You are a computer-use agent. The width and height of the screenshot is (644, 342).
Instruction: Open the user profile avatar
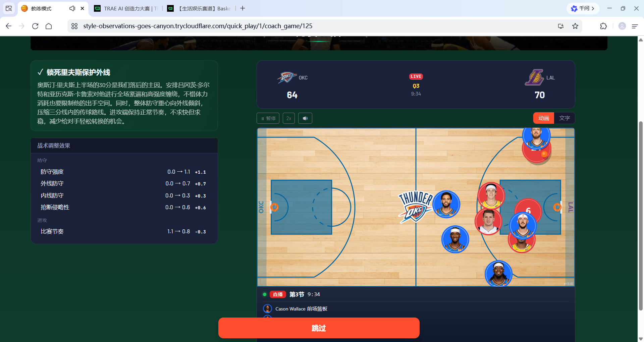622,26
